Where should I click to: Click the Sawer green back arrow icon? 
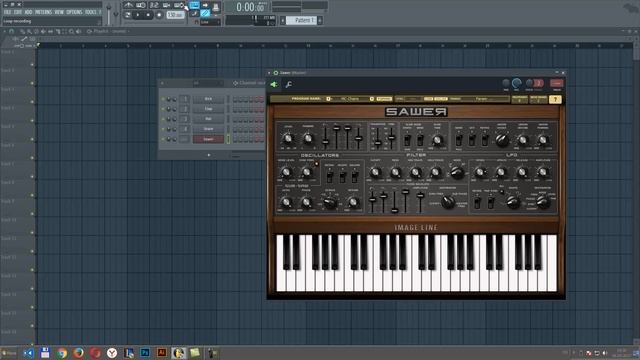click(x=273, y=84)
